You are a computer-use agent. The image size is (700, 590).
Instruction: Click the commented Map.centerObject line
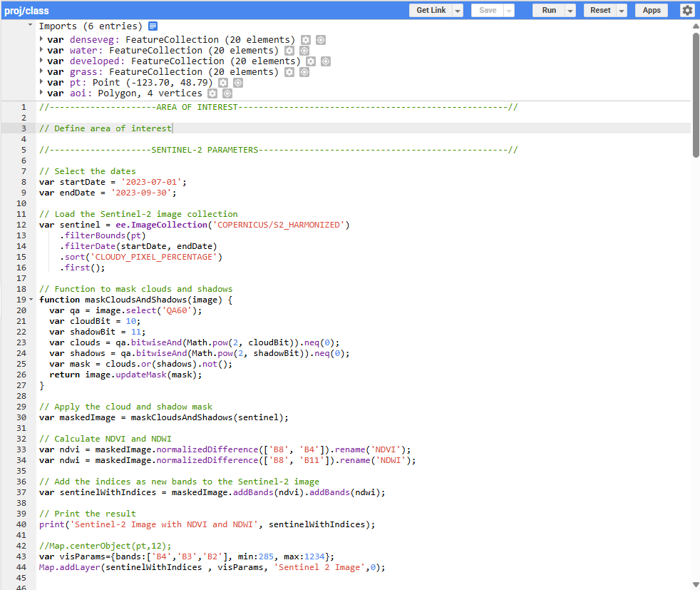coord(105,546)
